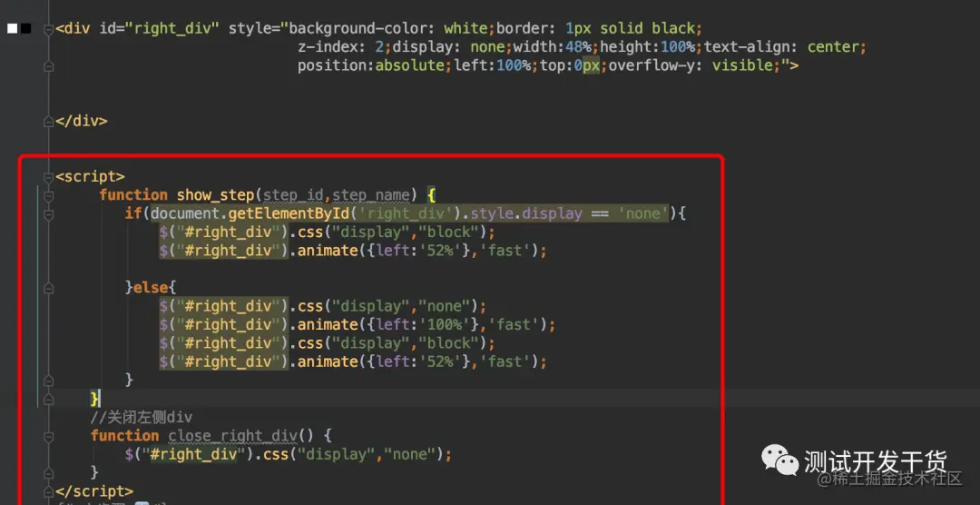The height and width of the screenshot is (505, 980).
Task: Click 'style.display' in the if condition
Action: 525,214
